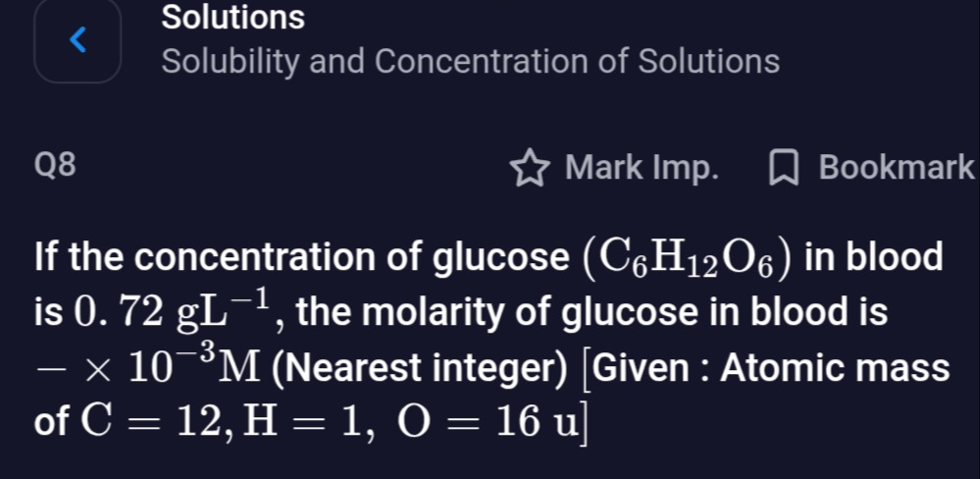
Task: Tap the back chevron button
Action: 78,40
